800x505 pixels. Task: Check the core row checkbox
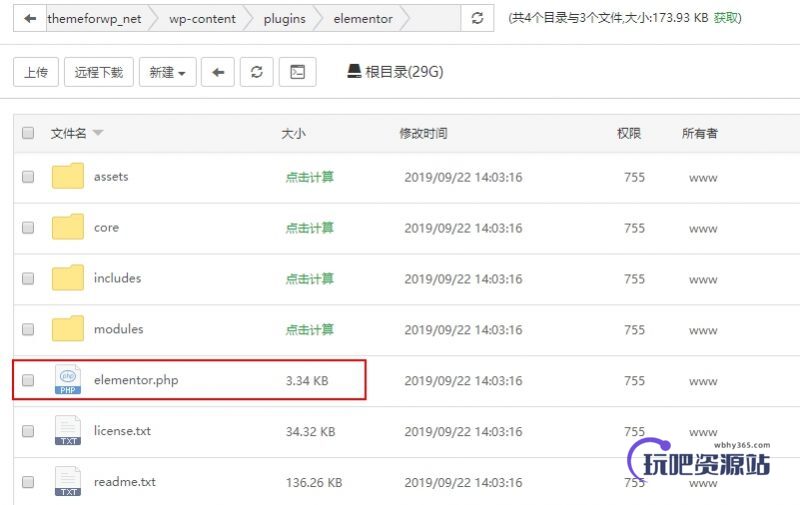click(x=28, y=227)
